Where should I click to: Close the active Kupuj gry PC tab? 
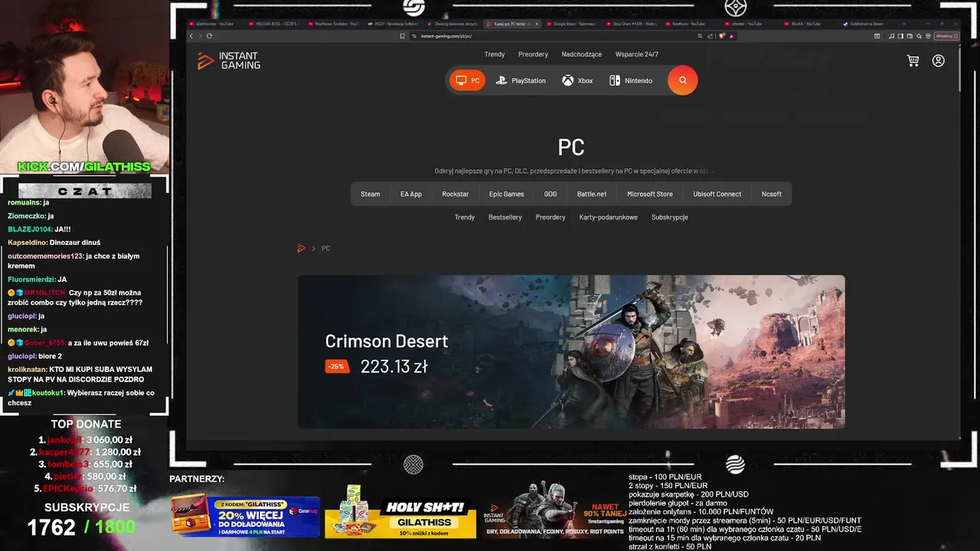(537, 24)
